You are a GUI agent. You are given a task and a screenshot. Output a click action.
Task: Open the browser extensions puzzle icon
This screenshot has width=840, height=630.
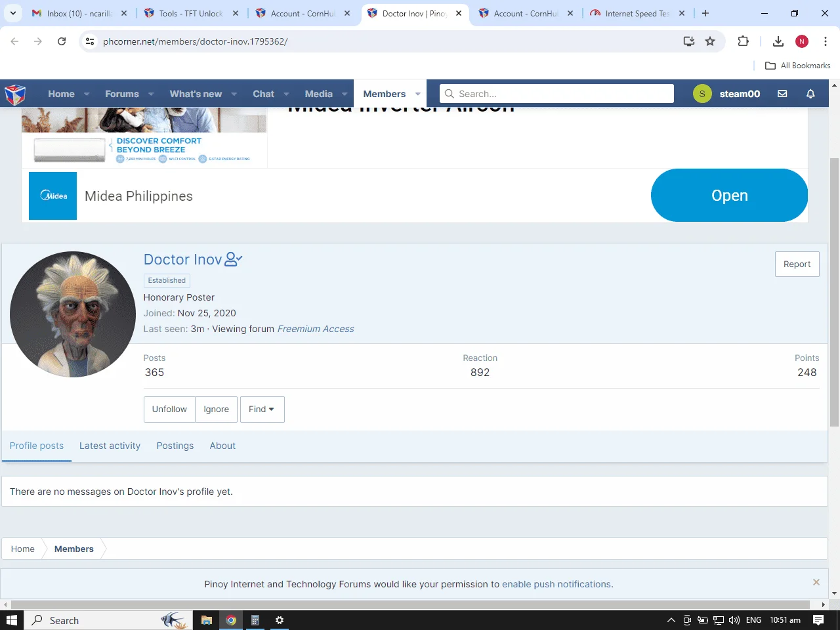743,41
